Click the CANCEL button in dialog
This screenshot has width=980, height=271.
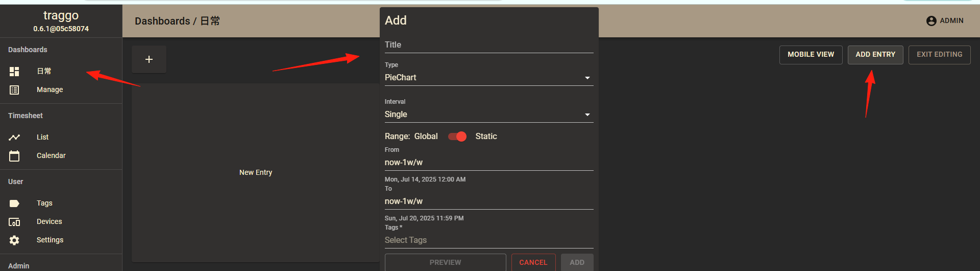point(533,262)
